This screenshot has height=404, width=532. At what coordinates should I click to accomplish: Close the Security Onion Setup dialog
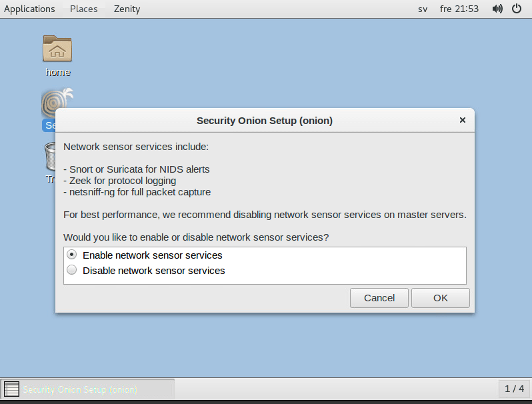pos(462,121)
